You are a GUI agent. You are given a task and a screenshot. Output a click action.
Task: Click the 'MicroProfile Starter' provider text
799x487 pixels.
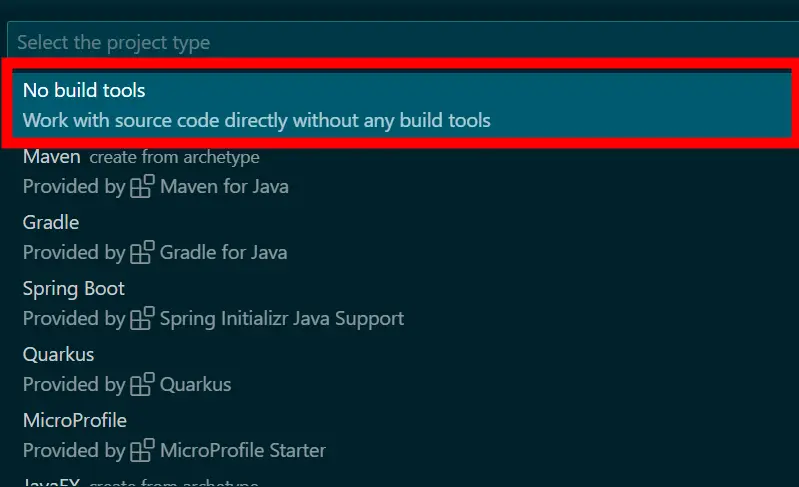click(243, 451)
